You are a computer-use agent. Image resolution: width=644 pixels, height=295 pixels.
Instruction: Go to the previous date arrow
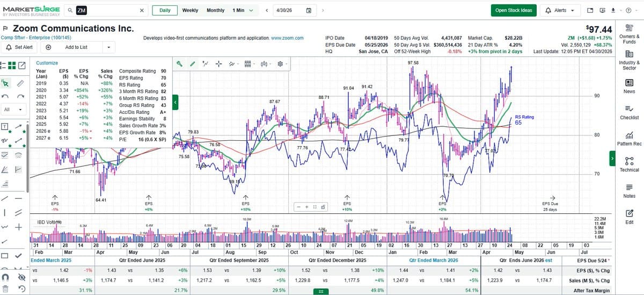267,10
